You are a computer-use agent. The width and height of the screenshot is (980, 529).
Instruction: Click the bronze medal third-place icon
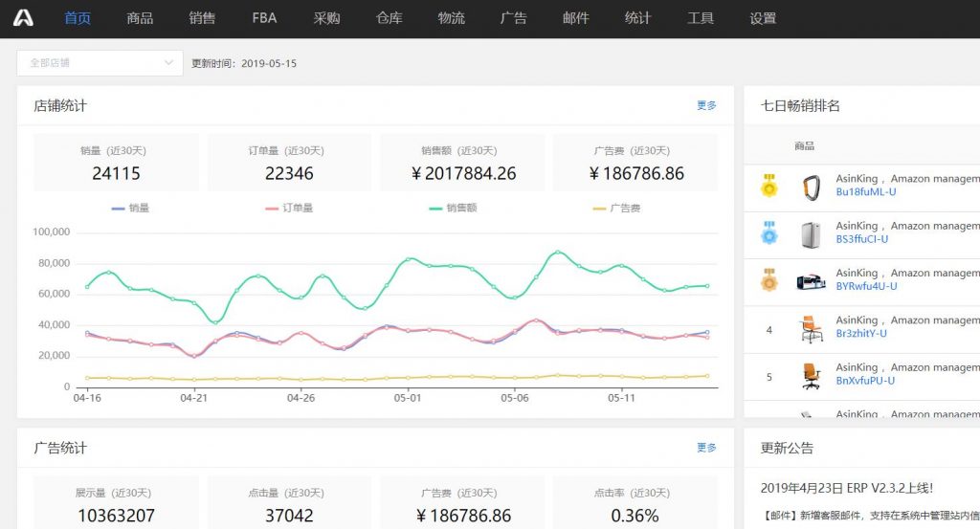(x=768, y=279)
